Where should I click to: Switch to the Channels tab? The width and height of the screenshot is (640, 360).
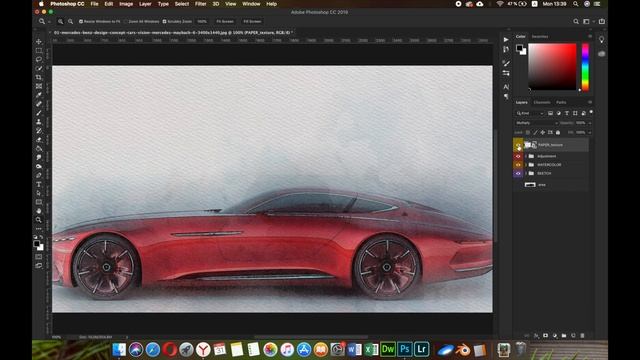click(x=542, y=102)
